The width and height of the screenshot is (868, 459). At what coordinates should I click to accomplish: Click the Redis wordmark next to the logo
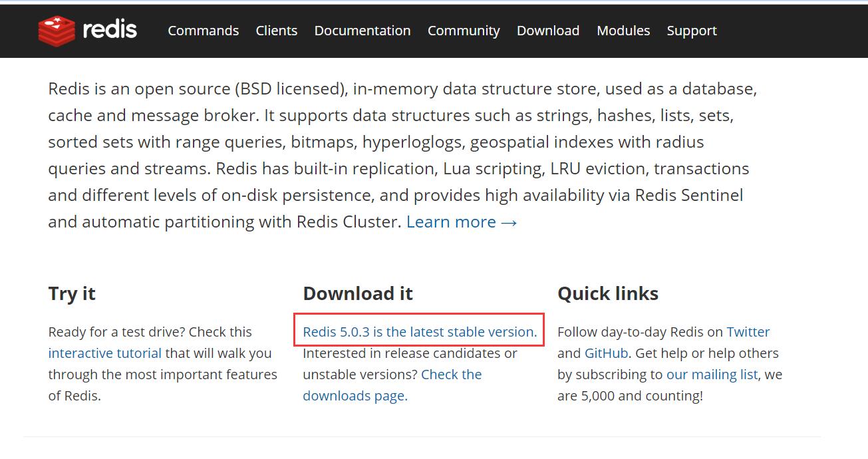(110, 30)
